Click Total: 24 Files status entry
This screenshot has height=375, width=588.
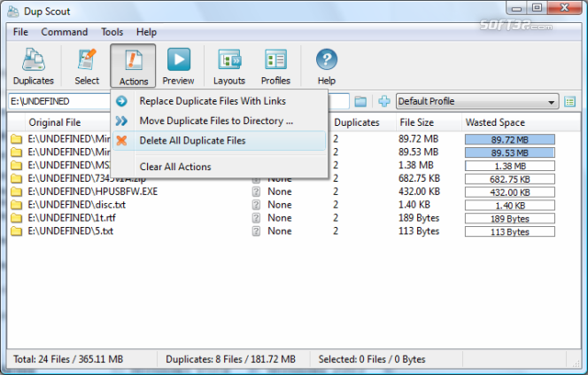point(68,359)
